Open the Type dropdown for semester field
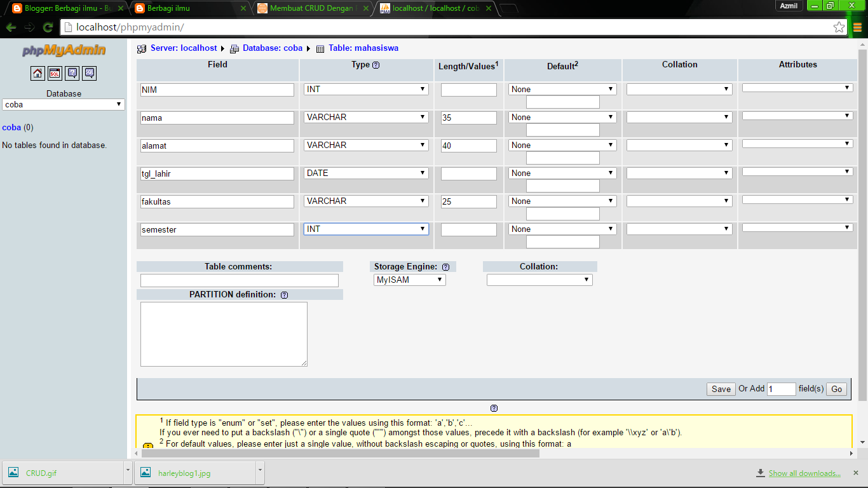This screenshot has width=868, height=488. (x=365, y=229)
